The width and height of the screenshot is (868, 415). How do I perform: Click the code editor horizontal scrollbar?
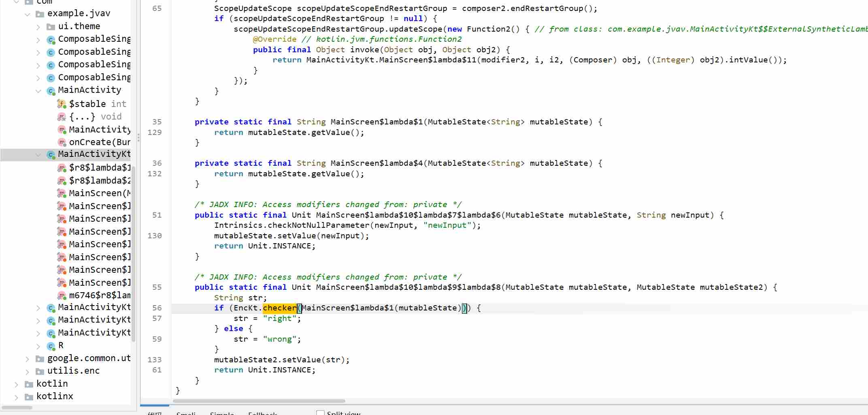(x=259, y=401)
